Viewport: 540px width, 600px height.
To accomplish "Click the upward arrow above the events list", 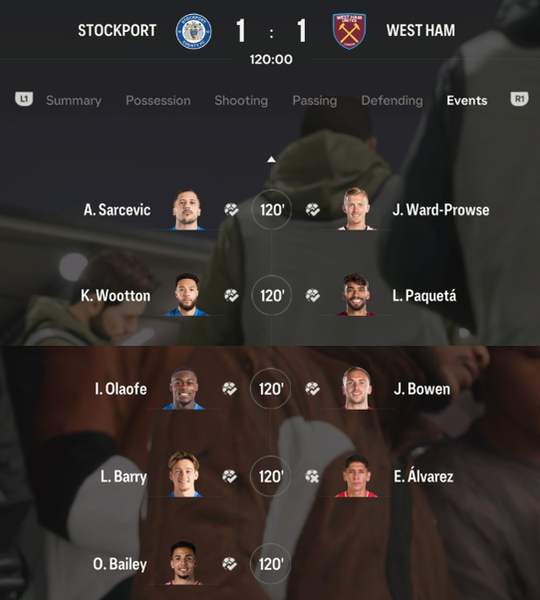I will pyautogui.click(x=271, y=159).
